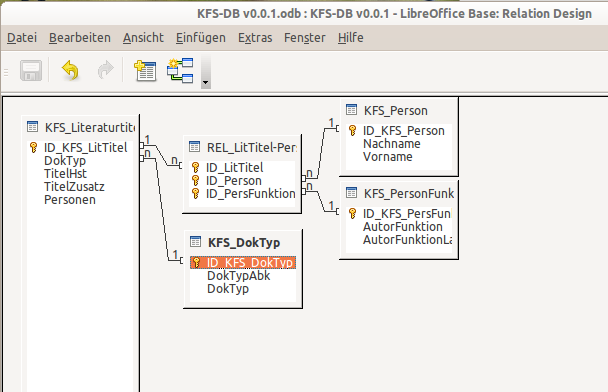
Task: Create a New Relation
Action: 180,71
